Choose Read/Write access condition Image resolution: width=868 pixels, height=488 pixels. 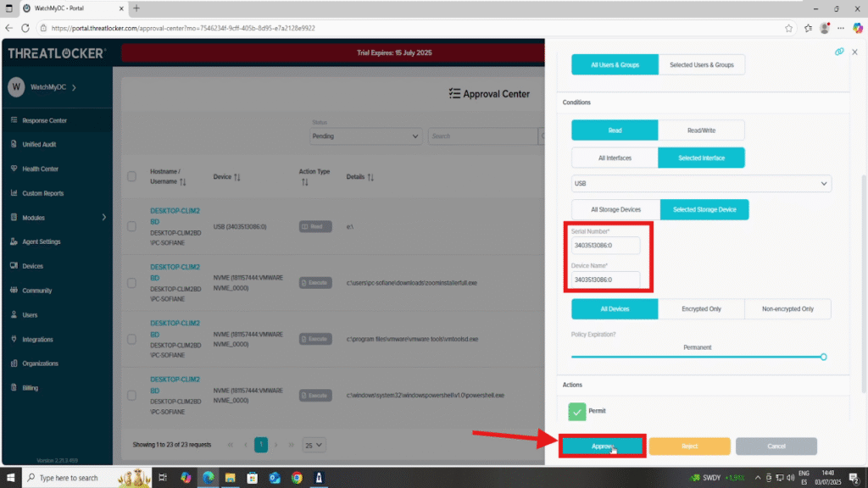(x=701, y=130)
